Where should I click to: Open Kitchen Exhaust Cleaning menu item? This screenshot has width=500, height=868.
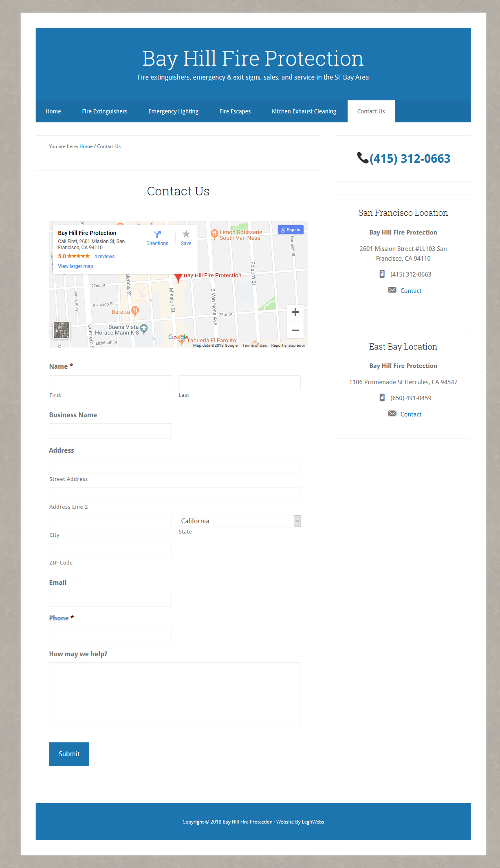point(304,111)
